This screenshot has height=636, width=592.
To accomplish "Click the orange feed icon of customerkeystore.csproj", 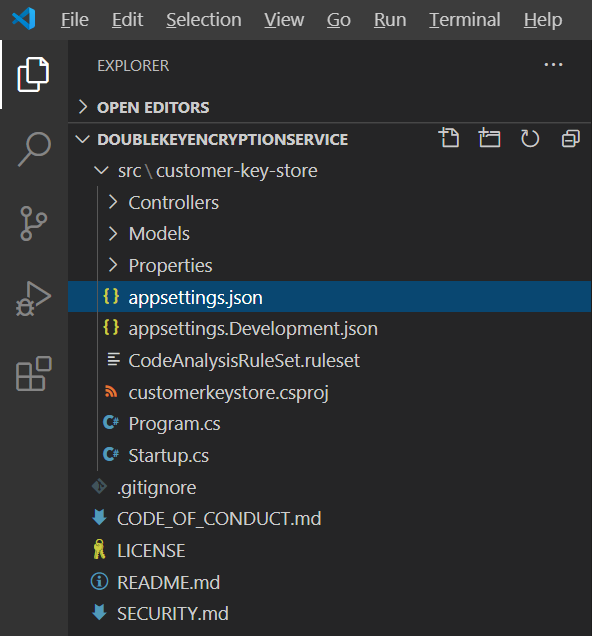I will 111,391.
